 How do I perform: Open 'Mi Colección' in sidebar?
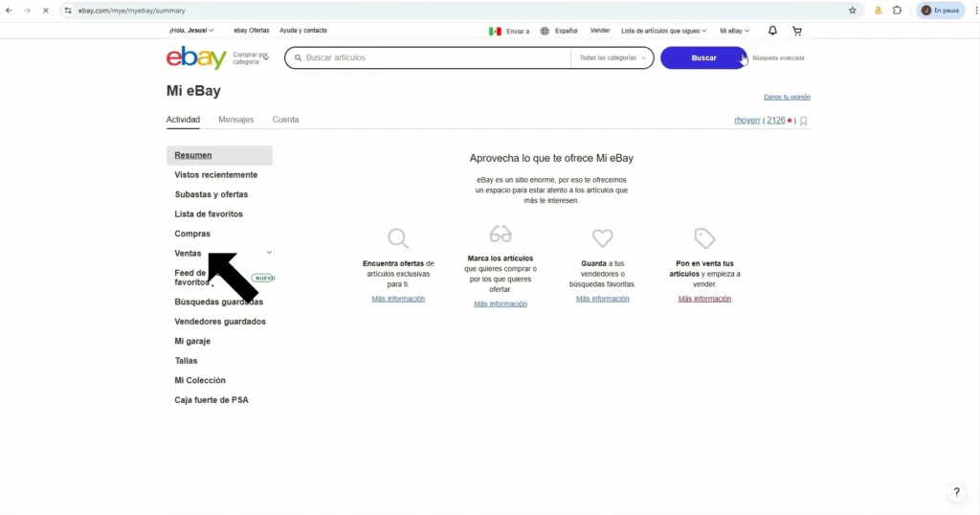[x=200, y=381]
